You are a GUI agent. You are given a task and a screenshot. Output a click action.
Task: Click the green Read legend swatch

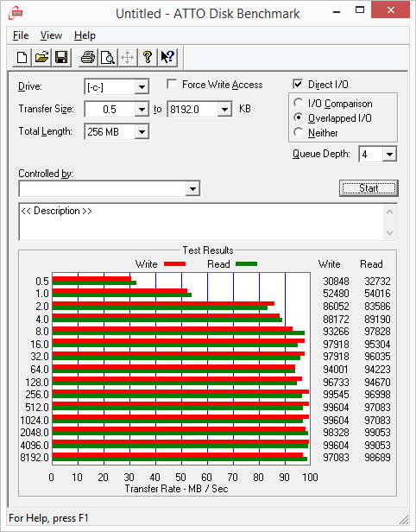(x=247, y=263)
